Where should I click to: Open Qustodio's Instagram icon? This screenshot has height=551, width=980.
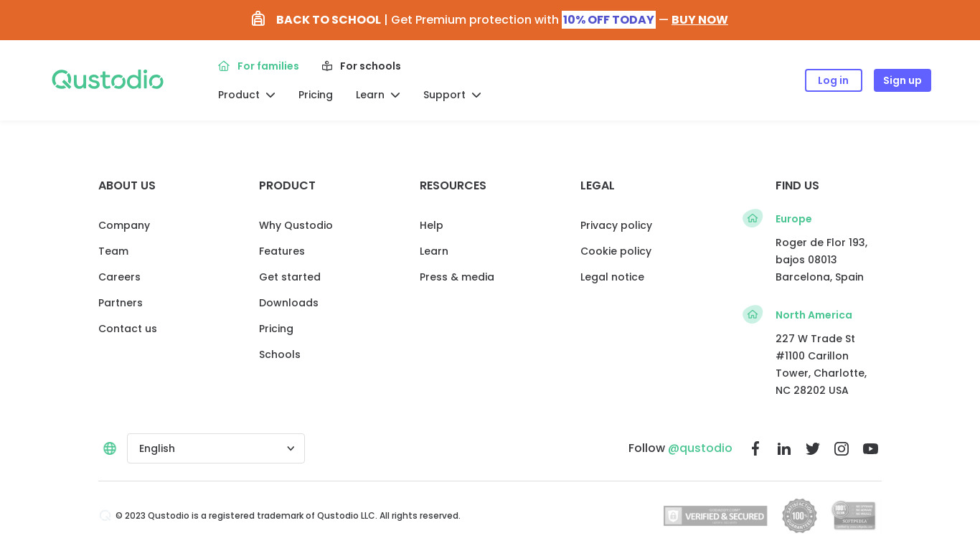tap(842, 448)
